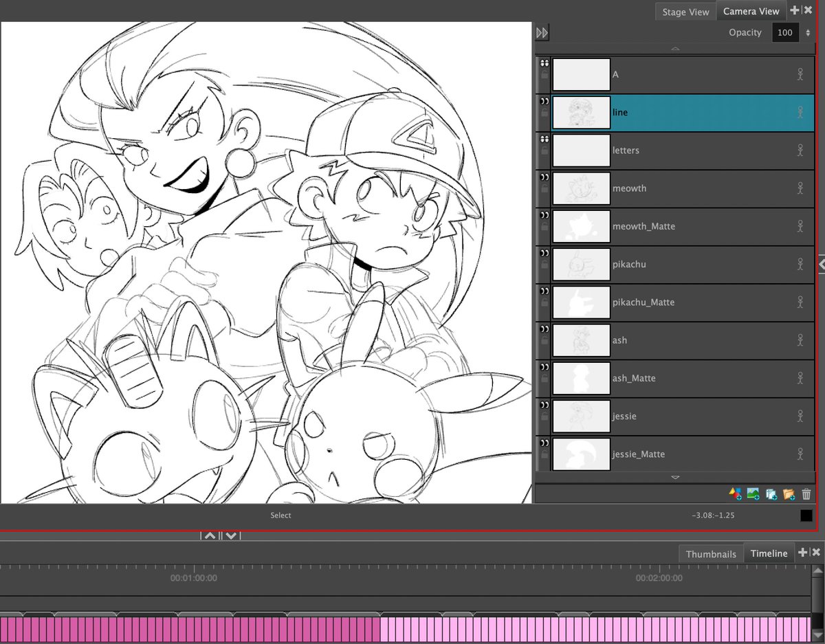Select the meowth_Matte layer name
This screenshot has width=825, height=644.
pos(643,226)
